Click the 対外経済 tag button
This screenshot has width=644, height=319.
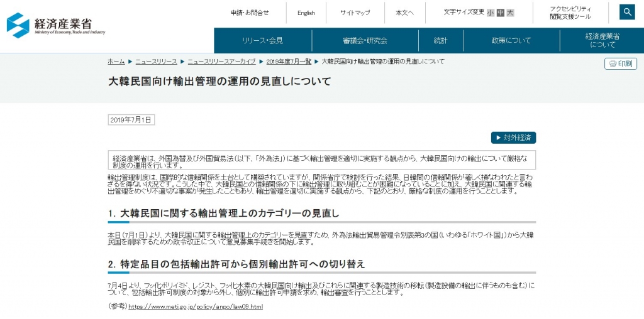pos(513,138)
